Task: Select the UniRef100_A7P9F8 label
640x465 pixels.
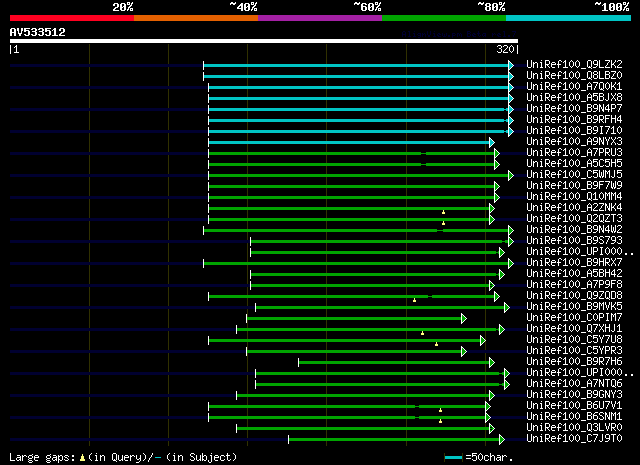Action: (574, 284)
